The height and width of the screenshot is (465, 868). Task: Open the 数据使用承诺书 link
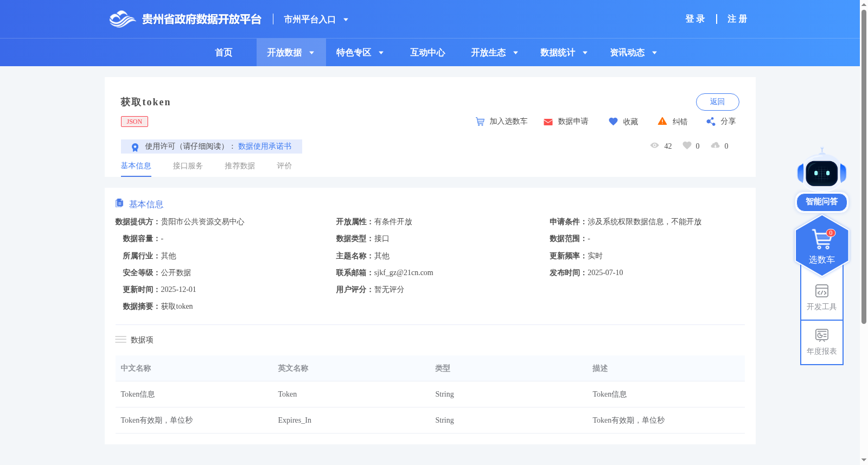265,146
